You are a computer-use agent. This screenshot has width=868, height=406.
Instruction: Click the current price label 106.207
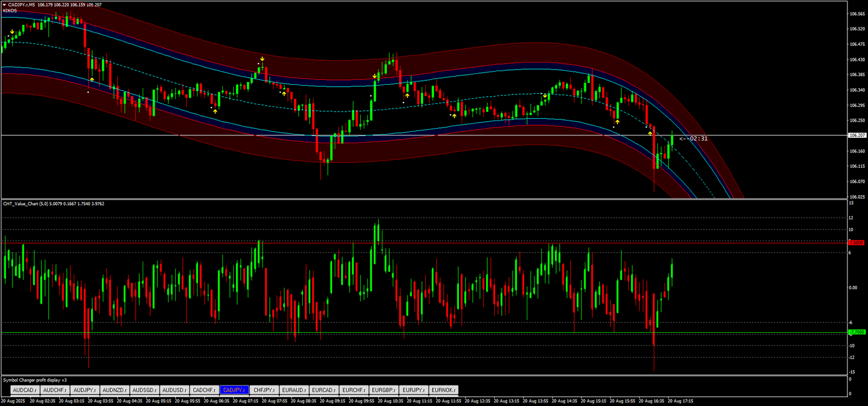(x=857, y=135)
